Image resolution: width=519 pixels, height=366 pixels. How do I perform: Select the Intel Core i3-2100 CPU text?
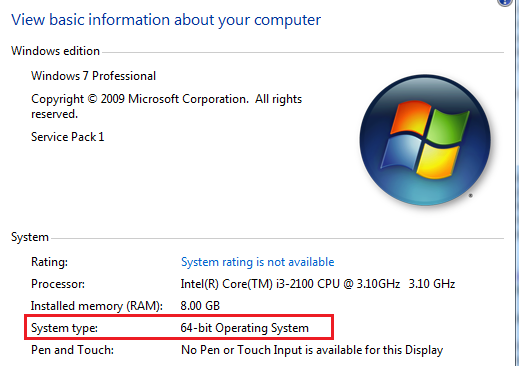pyautogui.click(x=290, y=284)
